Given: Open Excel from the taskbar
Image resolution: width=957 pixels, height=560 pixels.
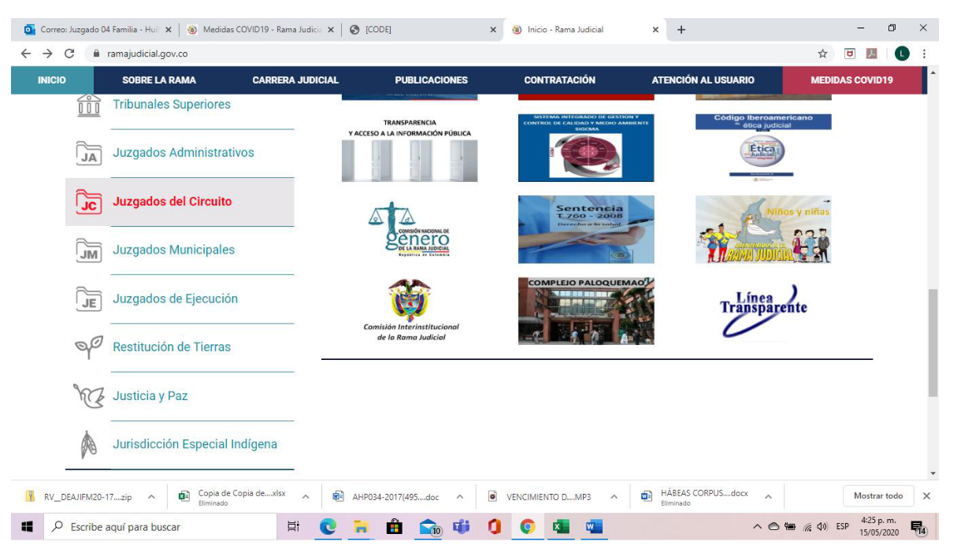Looking at the screenshot, I should point(561,527).
